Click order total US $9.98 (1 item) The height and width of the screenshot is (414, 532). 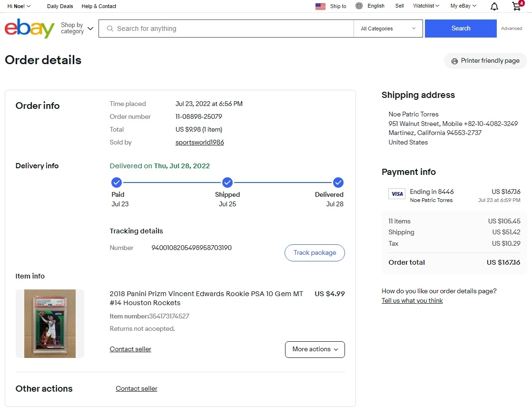pos(199,129)
